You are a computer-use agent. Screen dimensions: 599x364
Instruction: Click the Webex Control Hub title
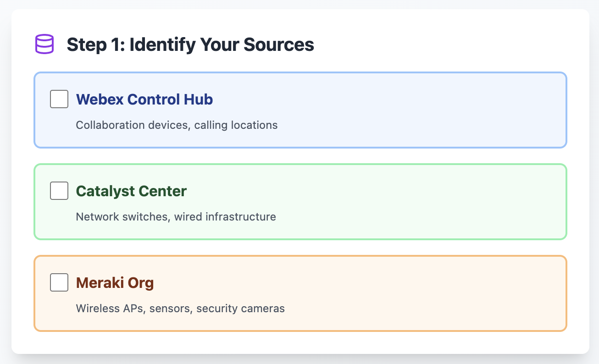(x=144, y=99)
